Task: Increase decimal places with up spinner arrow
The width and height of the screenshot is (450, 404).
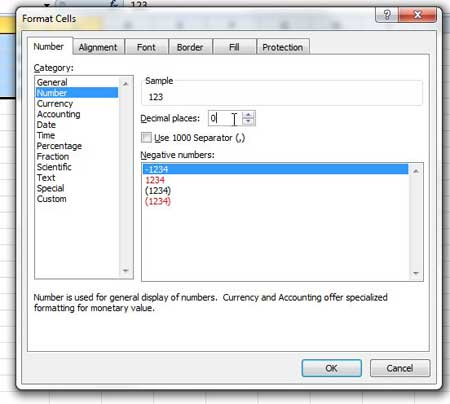Action: click(248, 115)
